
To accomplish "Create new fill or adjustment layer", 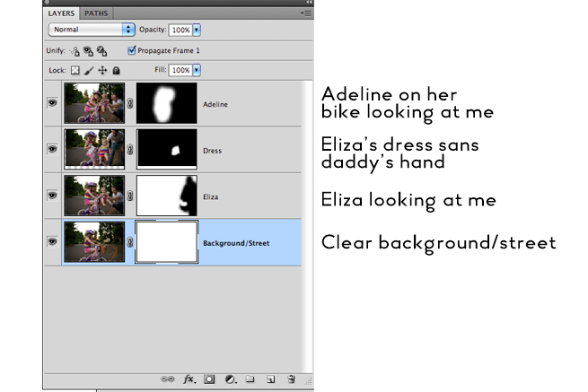I will pos(230,379).
